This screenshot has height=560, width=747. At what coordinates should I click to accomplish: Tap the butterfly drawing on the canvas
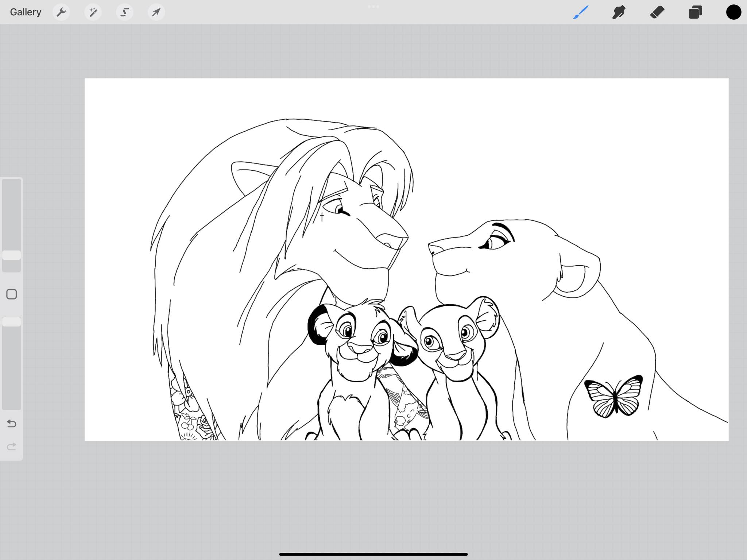tap(614, 396)
